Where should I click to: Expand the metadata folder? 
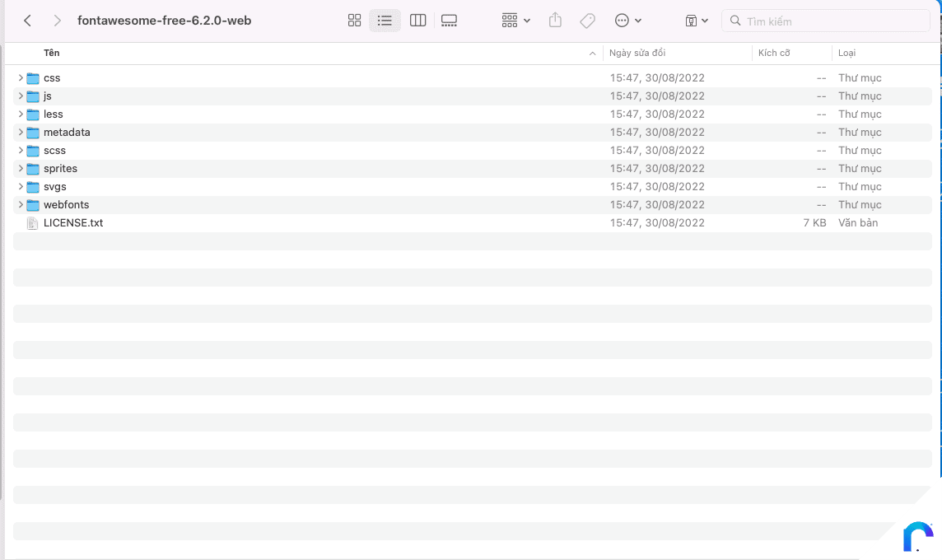(21, 132)
